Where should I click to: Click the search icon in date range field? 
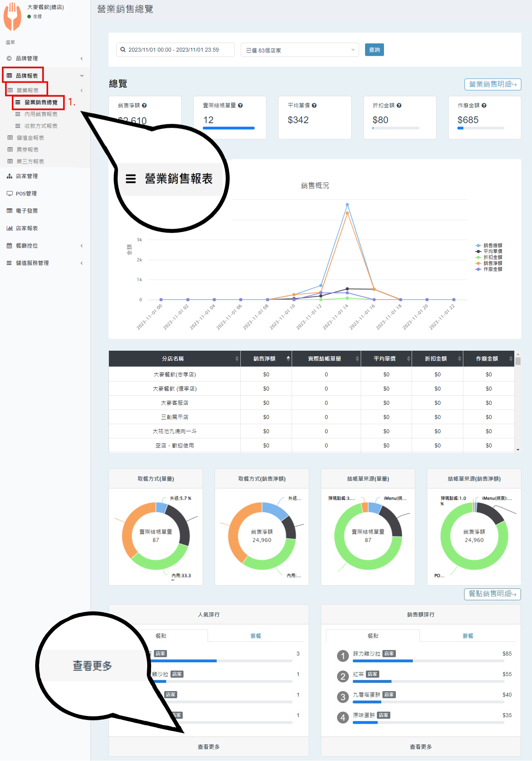tap(123, 50)
